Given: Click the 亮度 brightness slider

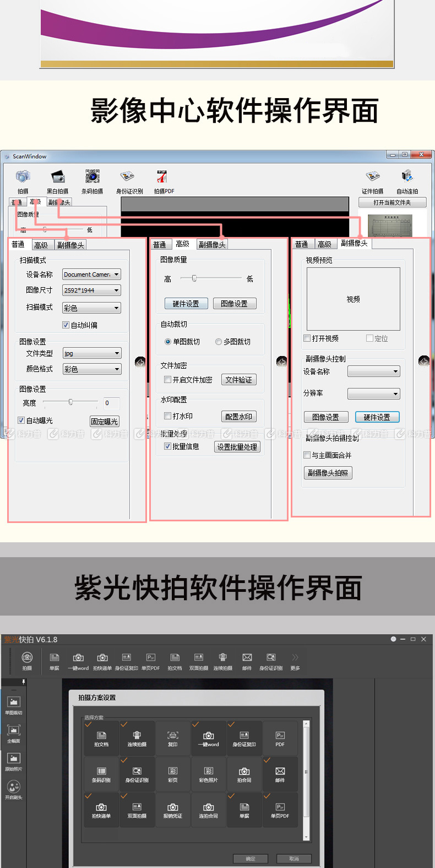Looking at the screenshot, I should (x=70, y=402).
